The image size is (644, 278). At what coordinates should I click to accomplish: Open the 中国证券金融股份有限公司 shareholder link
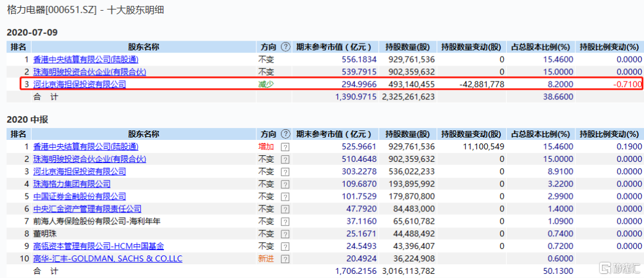click(80, 196)
